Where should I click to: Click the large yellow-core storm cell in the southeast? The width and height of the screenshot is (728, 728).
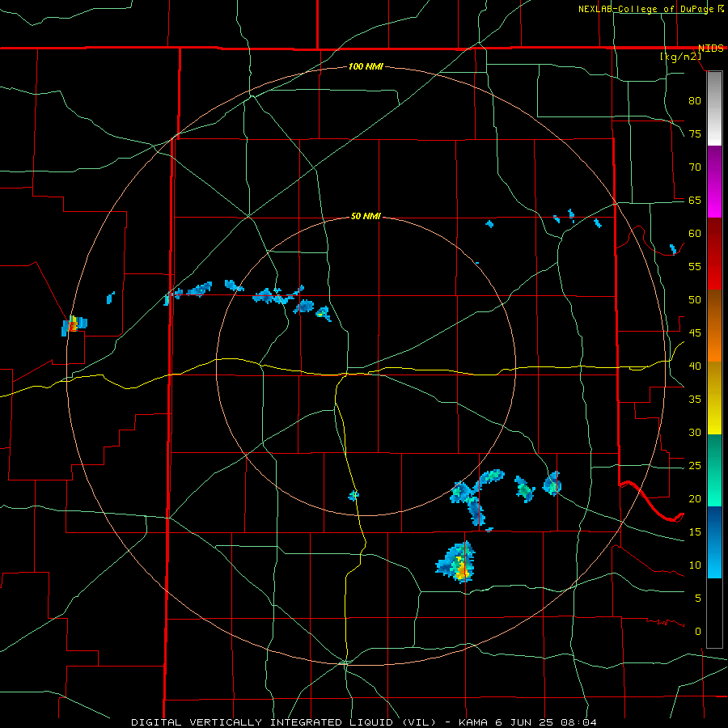(457, 562)
